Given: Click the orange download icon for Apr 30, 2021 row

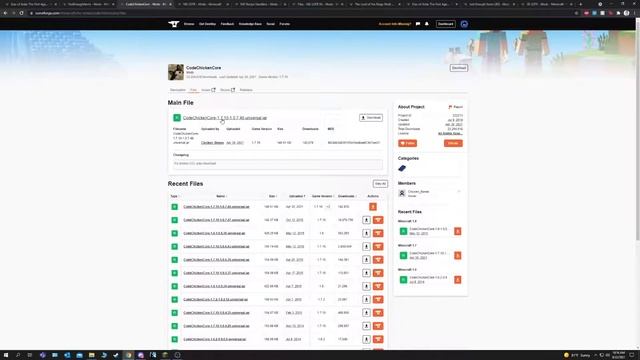Looking at the screenshot, I should coord(373,207).
